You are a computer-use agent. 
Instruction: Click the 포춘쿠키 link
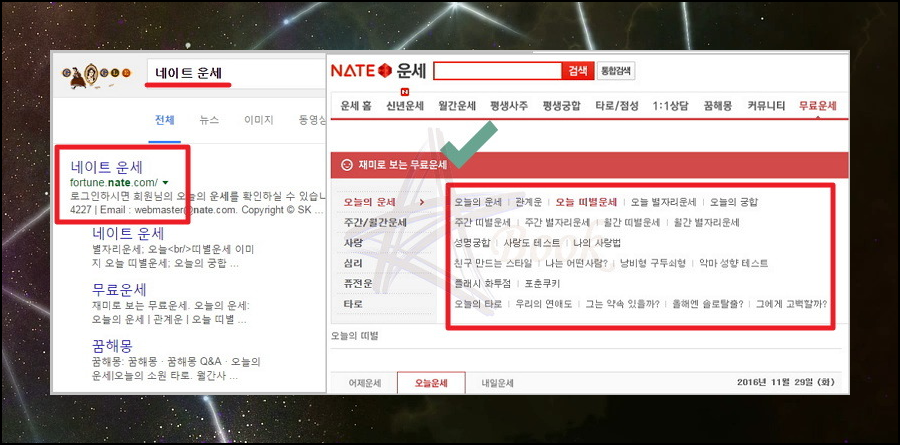[x=541, y=284]
